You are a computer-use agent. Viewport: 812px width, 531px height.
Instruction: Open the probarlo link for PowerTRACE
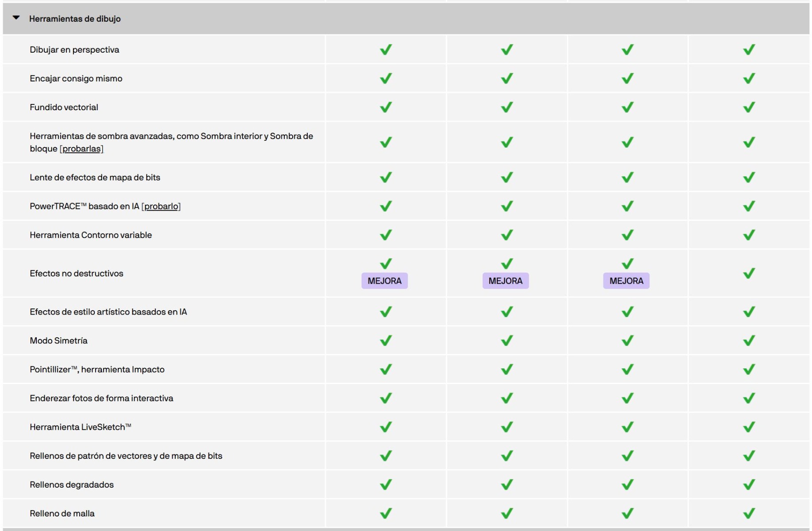(x=161, y=206)
